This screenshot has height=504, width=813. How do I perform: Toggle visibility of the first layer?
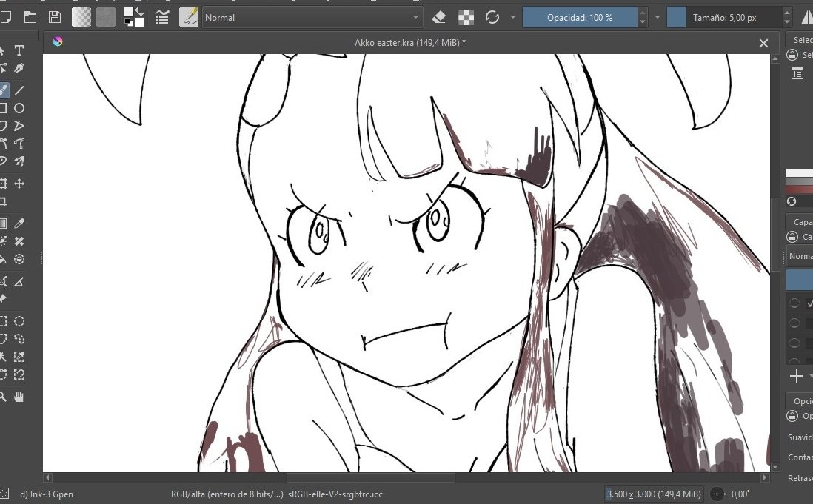click(794, 303)
